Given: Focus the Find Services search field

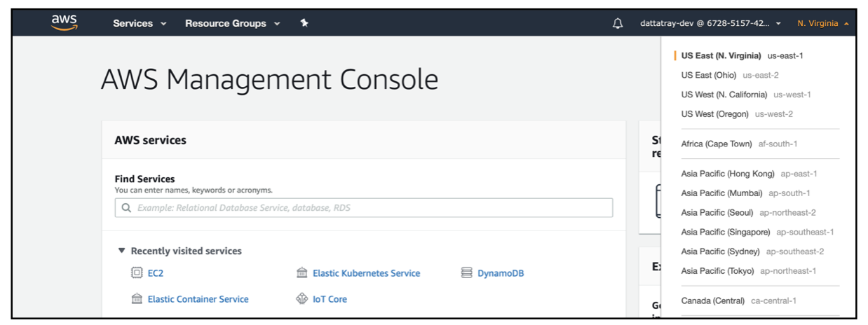Looking at the screenshot, I should point(364,208).
